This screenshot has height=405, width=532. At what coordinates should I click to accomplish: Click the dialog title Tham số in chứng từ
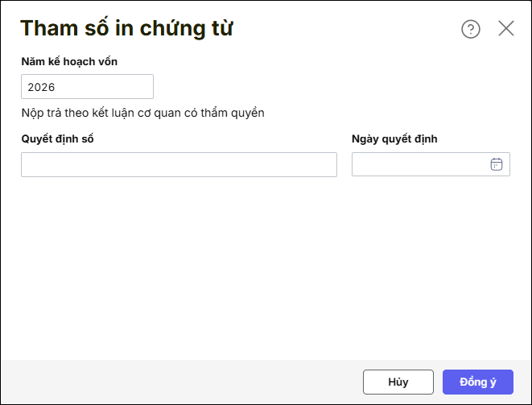[x=127, y=29]
